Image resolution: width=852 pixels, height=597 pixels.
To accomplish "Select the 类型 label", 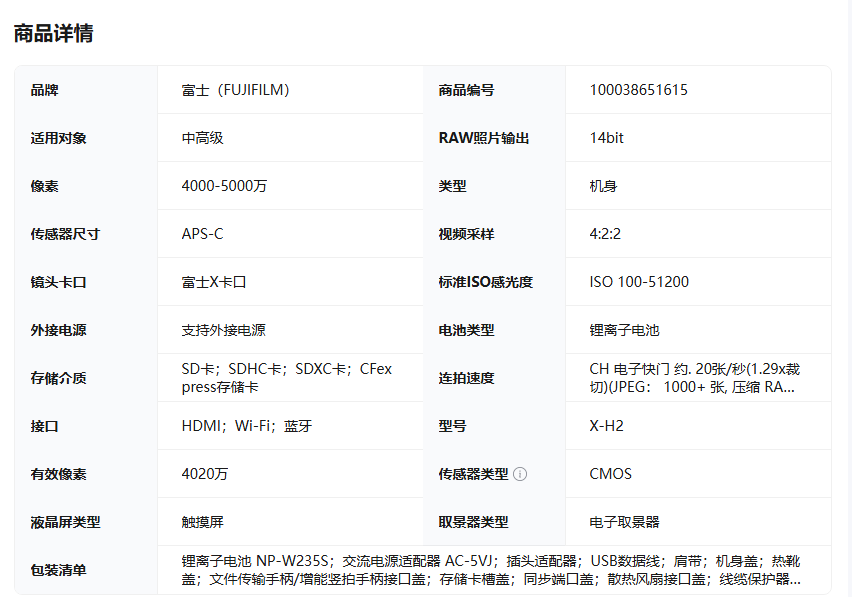I will [x=453, y=186].
